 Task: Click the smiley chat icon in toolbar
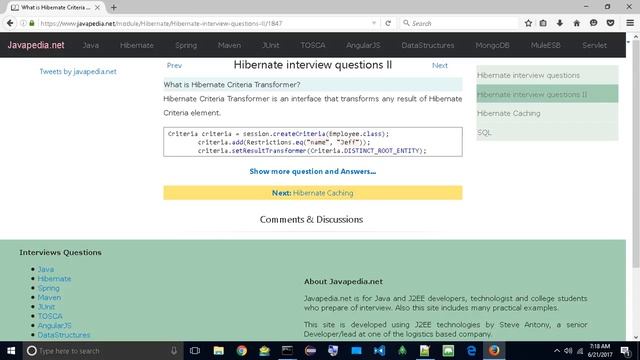pos(593,23)
